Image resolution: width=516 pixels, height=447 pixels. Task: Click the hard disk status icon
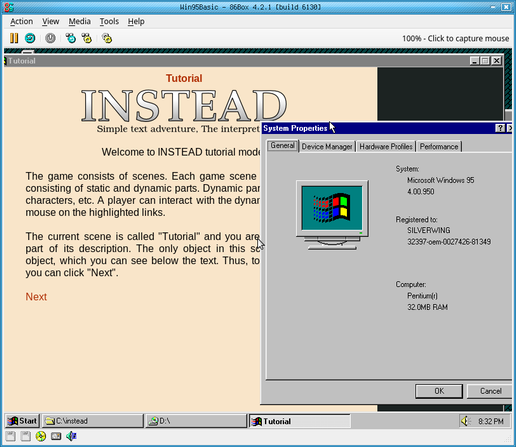56,436
